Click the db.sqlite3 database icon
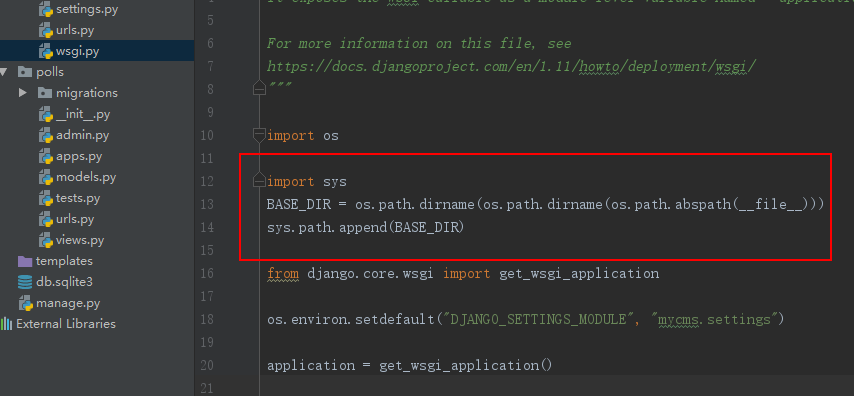The height and width of the screenshot is (396, 854). pyautogui.click(x=25, y=282)
